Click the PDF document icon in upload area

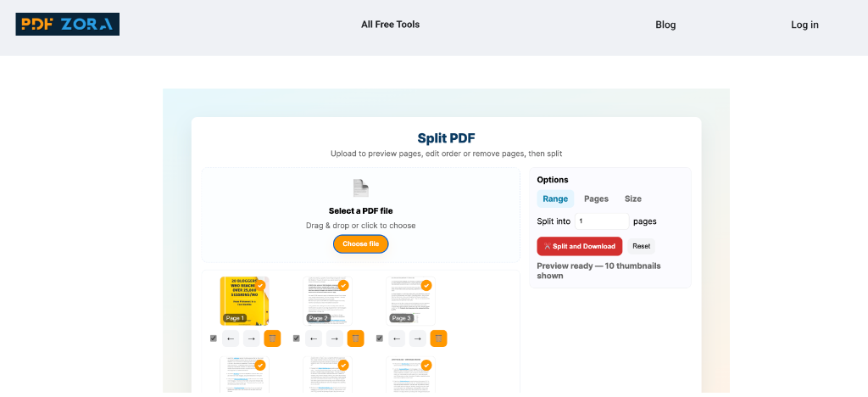click(361, 188)
